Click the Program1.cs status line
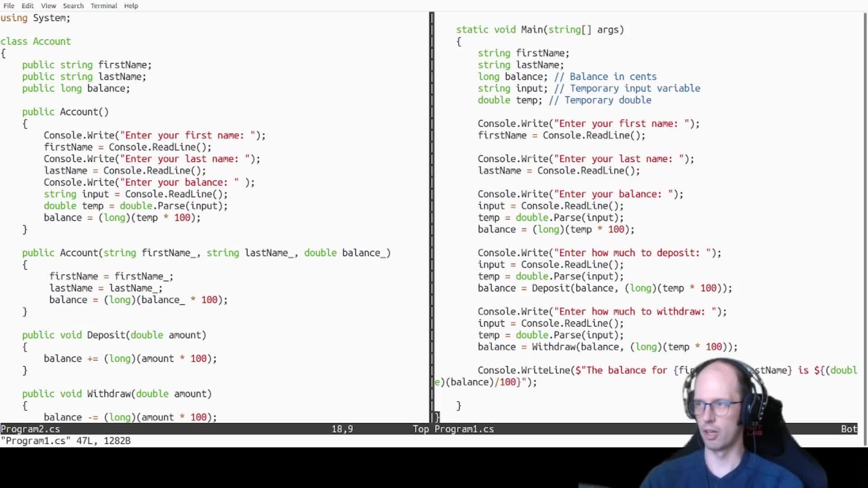The image size is (868, 488). tap(464, 429)
